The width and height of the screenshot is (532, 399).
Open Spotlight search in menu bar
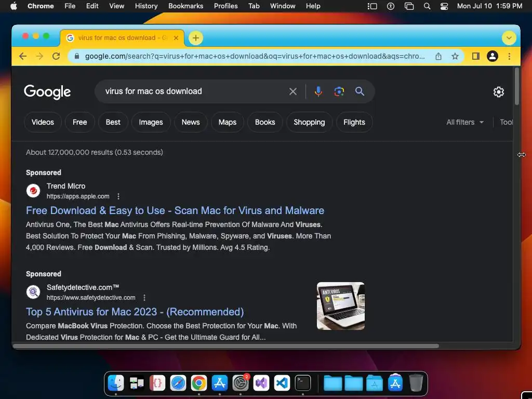click(x=427, y=6)
